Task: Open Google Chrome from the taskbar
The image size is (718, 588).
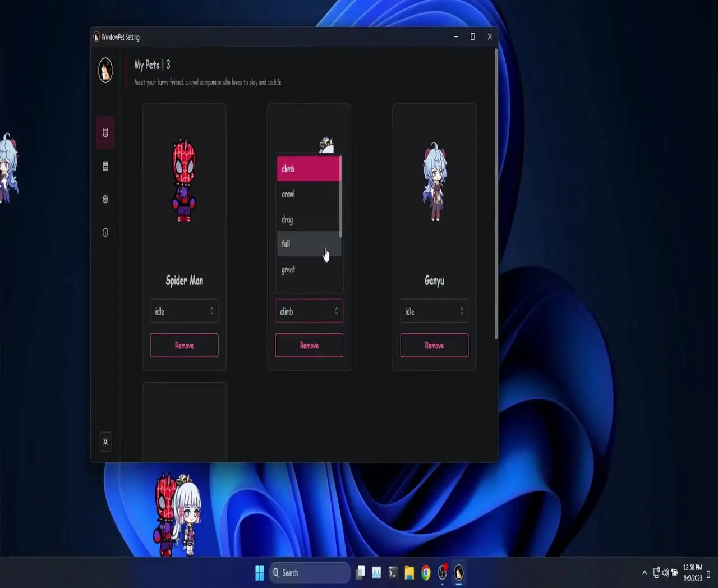Action: tap(426, 572)
